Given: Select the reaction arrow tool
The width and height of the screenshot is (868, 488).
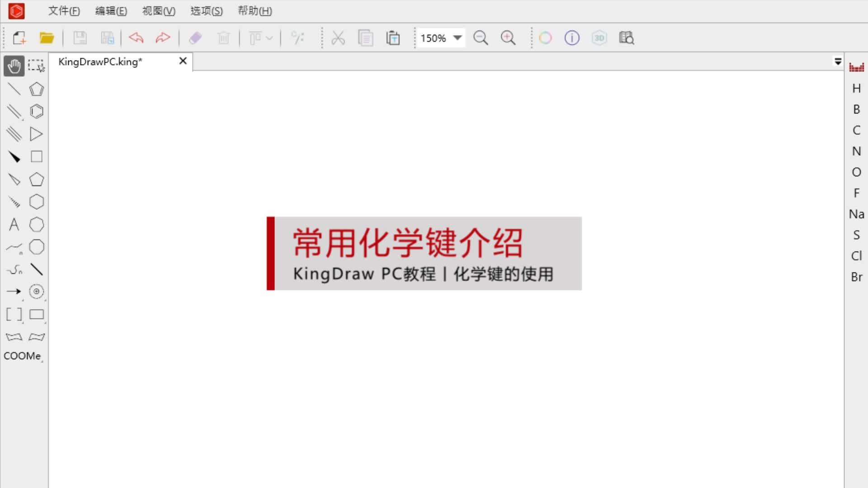Looking at the screenshot, I should coord(14,291).
